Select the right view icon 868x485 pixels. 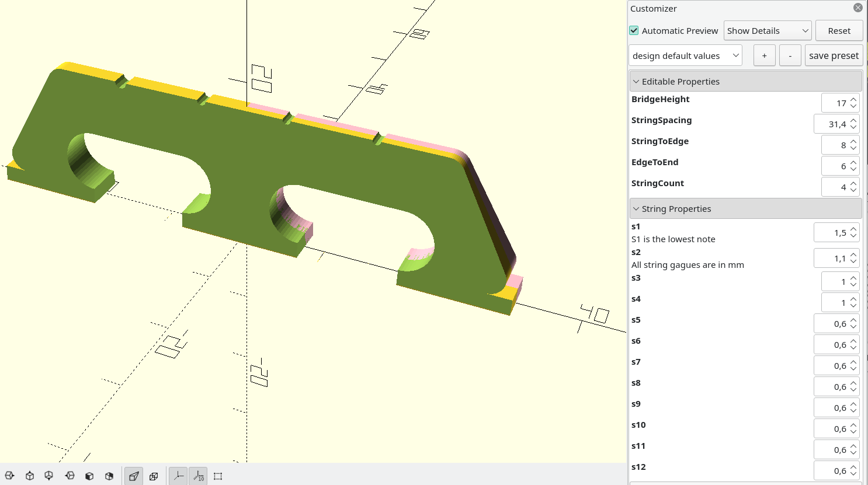(x=9, y=476)
